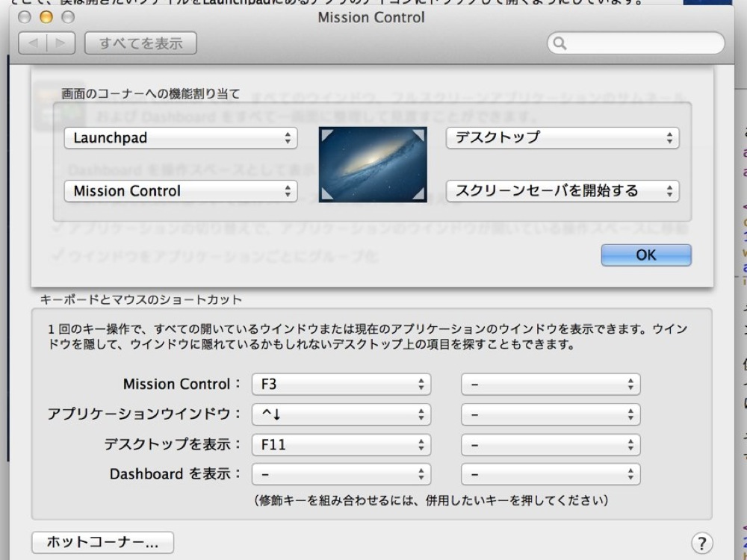This screenshot has height=560, width=747.
Task: Click the アプリケーションウインドウ： label
Action: tap(144, 414)
